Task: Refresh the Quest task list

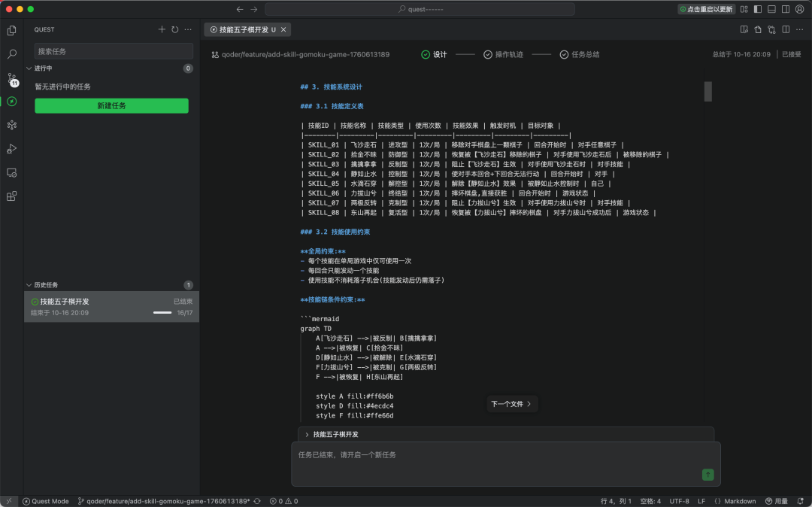Action: tap(174, 29)
